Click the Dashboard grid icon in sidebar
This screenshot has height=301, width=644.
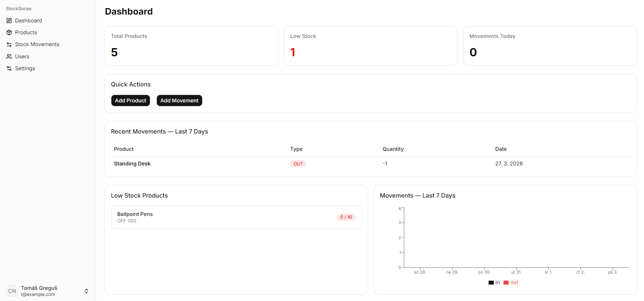9,21
